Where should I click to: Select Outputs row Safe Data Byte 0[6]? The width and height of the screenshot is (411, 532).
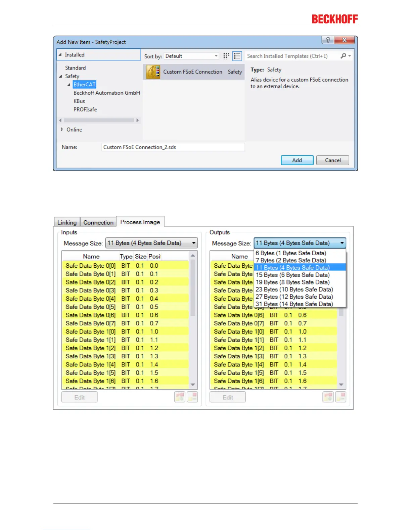tap(274, 315)
